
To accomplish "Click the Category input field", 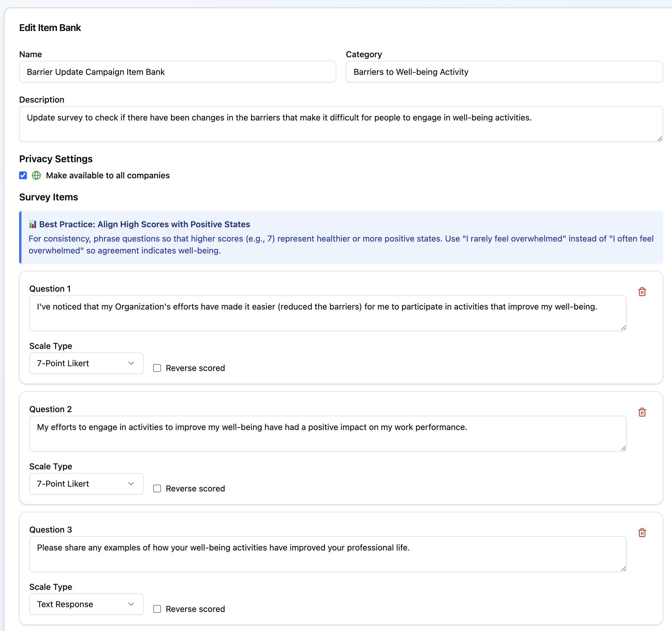I will (x=504, y=72).
